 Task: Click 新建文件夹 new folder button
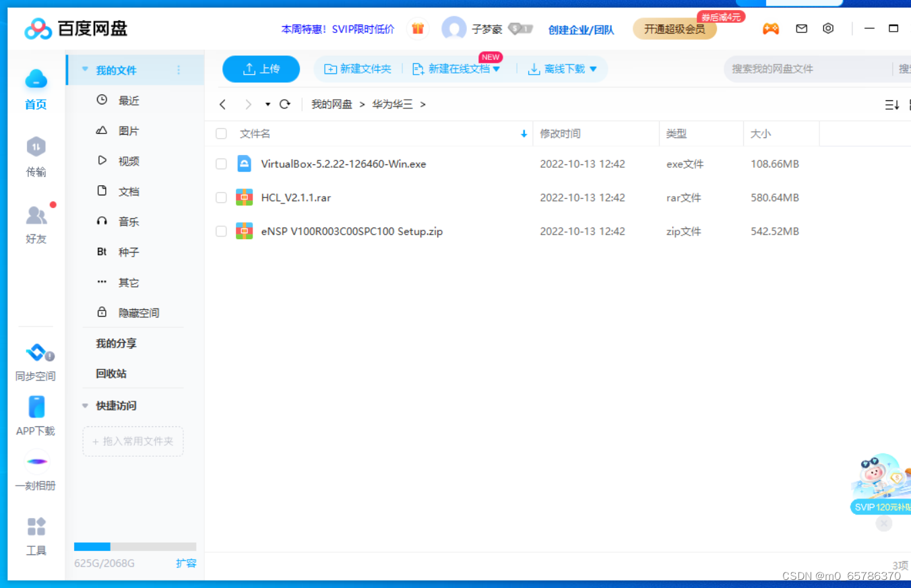click(x=358, y=69)
